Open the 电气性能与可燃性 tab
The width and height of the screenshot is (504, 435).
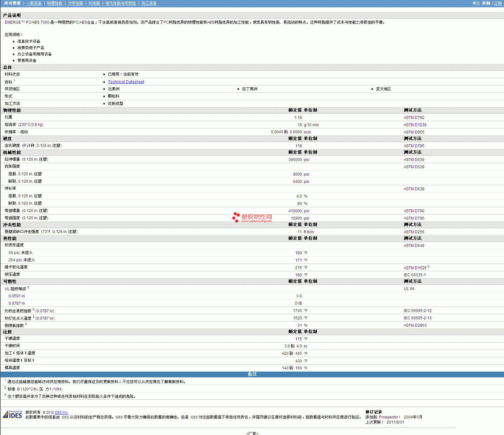(x=121, y=3)
